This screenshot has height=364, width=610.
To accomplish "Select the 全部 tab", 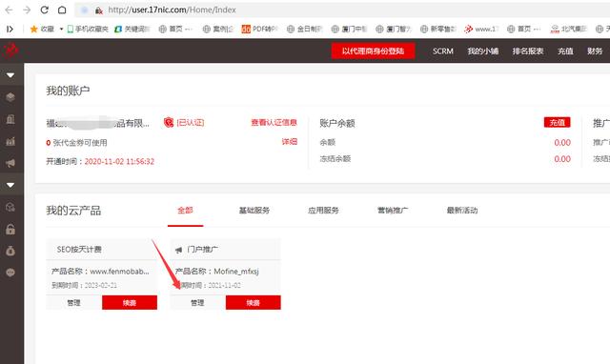I will click(x=185, y=211).
